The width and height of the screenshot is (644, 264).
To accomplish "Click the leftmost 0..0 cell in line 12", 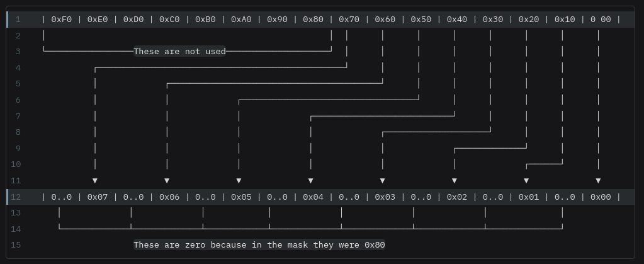I will 62,197.
